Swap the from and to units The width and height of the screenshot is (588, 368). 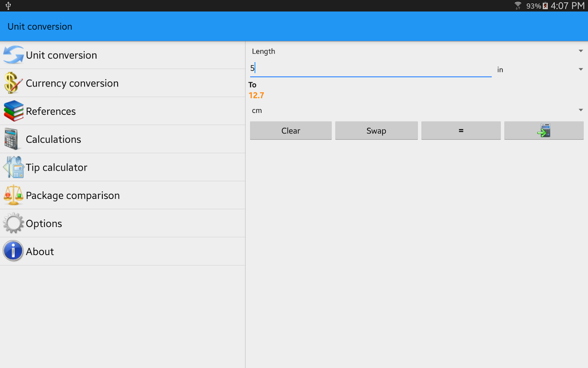(376, 130)
